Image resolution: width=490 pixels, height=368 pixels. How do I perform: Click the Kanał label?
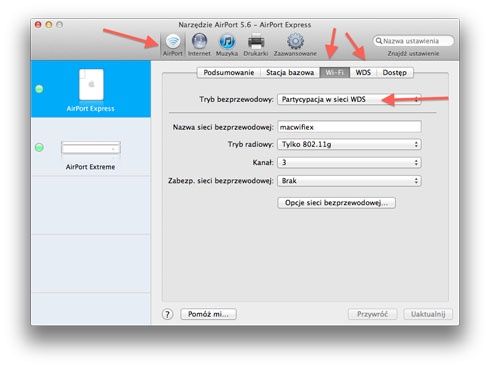point(263,163)
